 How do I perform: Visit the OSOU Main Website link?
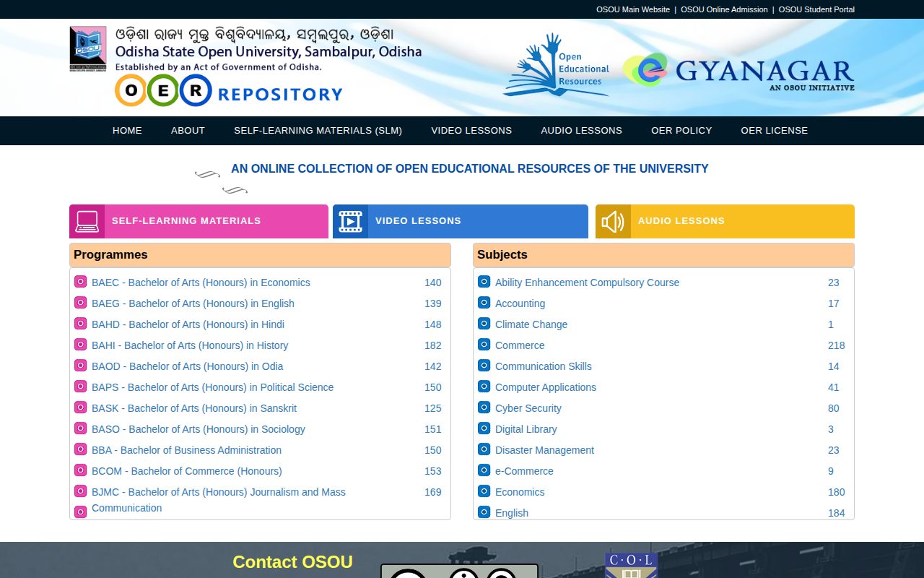pyautogui.click(x=633, y=9)
